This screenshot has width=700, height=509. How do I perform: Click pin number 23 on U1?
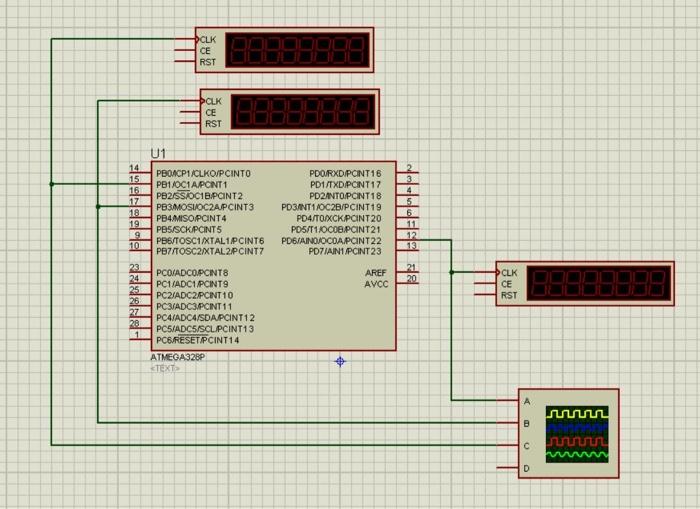click(x=134, y=267)
